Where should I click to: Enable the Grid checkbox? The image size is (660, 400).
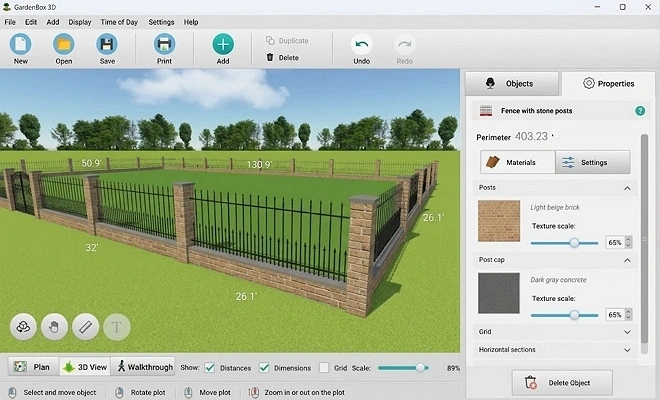tap(324, 368)
